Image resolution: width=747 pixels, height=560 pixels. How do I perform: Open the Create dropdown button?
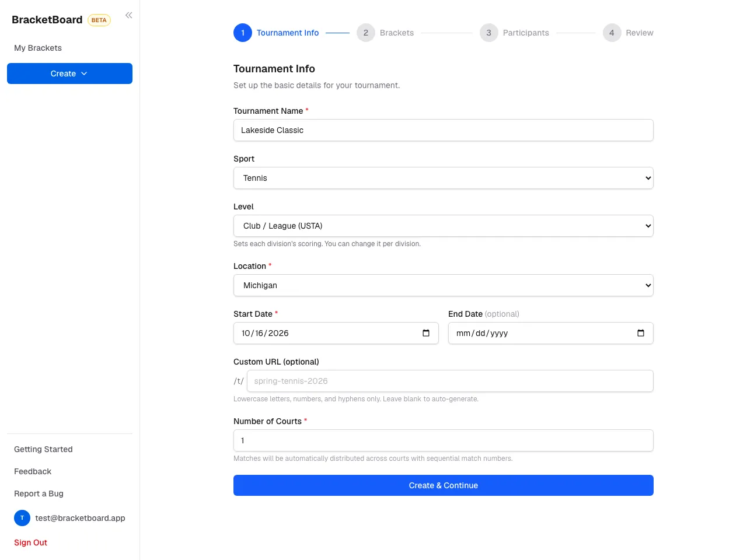(x=69, y=73)
